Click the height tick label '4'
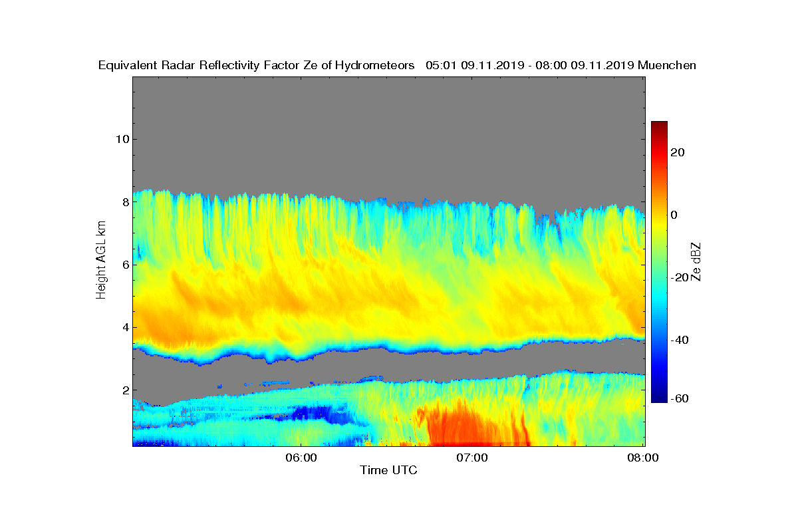This screenshot has height=532, width=798. (124, 327)
